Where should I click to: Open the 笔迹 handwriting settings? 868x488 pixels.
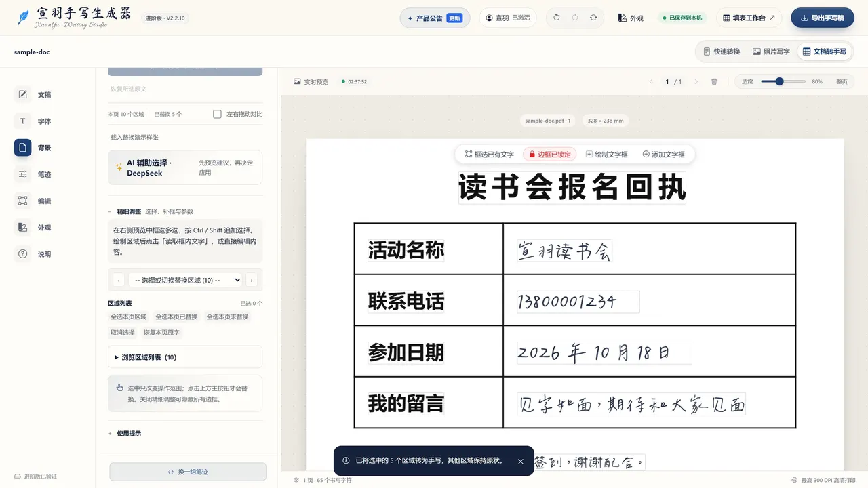[34, 174]
